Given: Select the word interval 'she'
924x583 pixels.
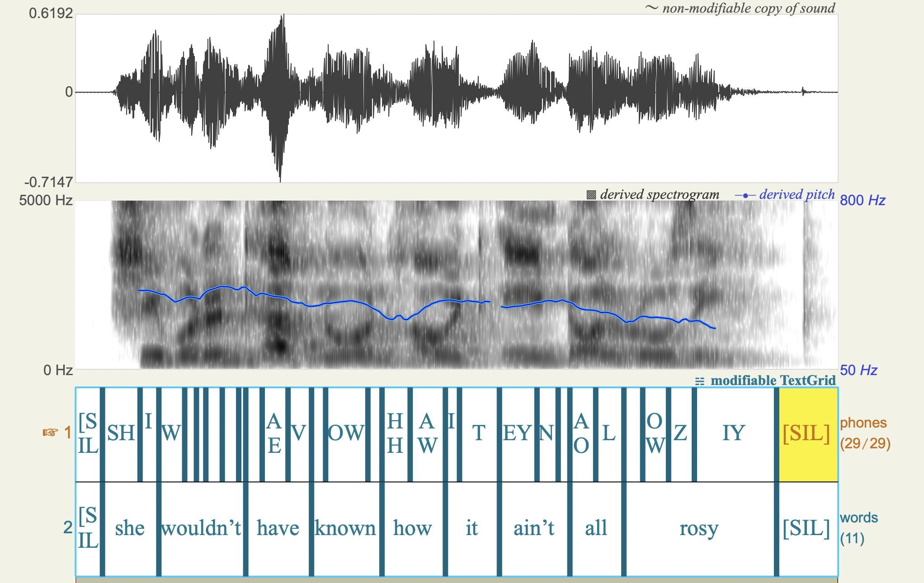Looking at the screenshot, I should (130, 529).
